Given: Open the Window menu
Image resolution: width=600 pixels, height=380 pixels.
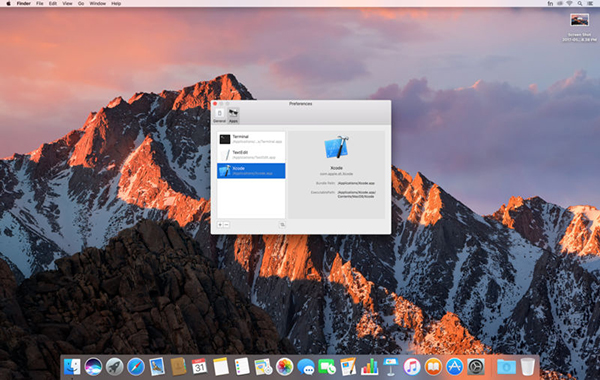Looking at the screenshot, I should click(98, 3).
